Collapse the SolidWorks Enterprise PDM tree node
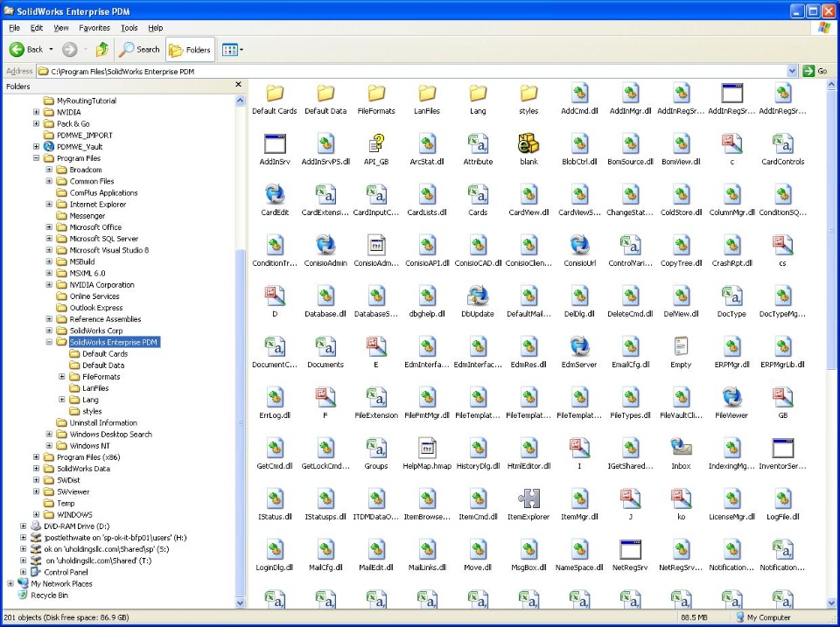 (x=49, y=342)
